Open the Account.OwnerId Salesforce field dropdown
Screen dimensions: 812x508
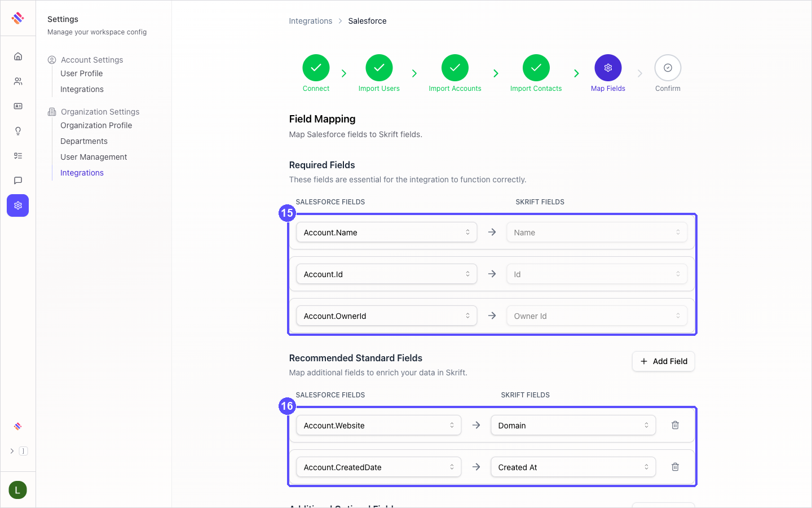click(x=387, y=316)
